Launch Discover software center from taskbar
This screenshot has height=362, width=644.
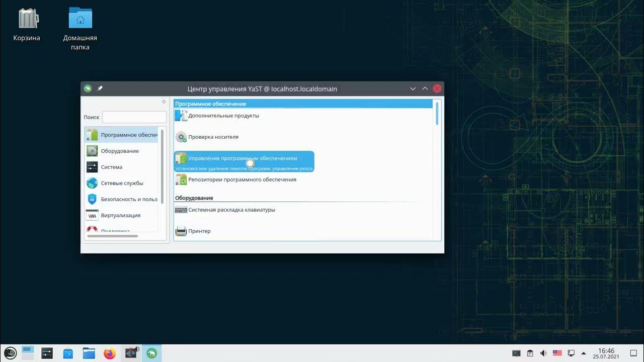tap(68, 353)
